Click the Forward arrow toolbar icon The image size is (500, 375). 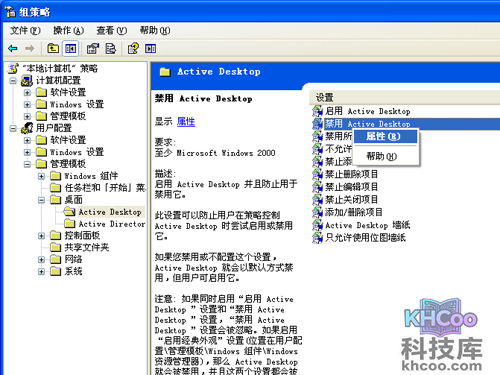[x=30, y=49]
